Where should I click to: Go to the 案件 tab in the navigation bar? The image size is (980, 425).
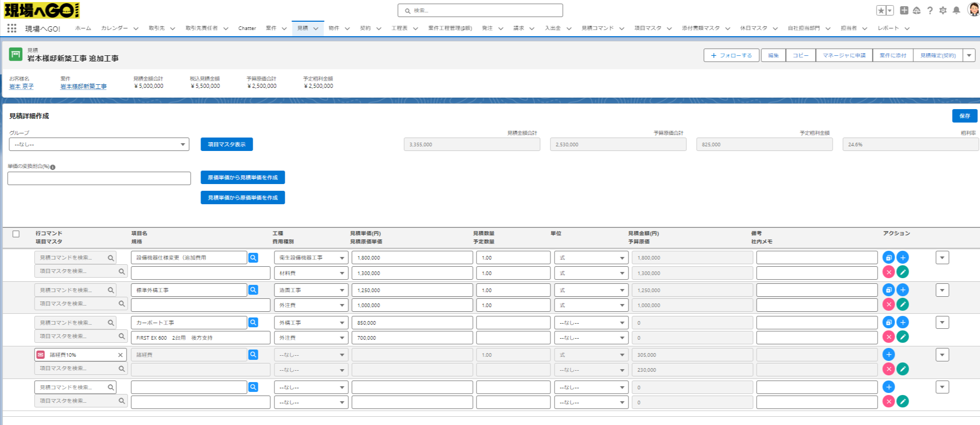point(271,28)
